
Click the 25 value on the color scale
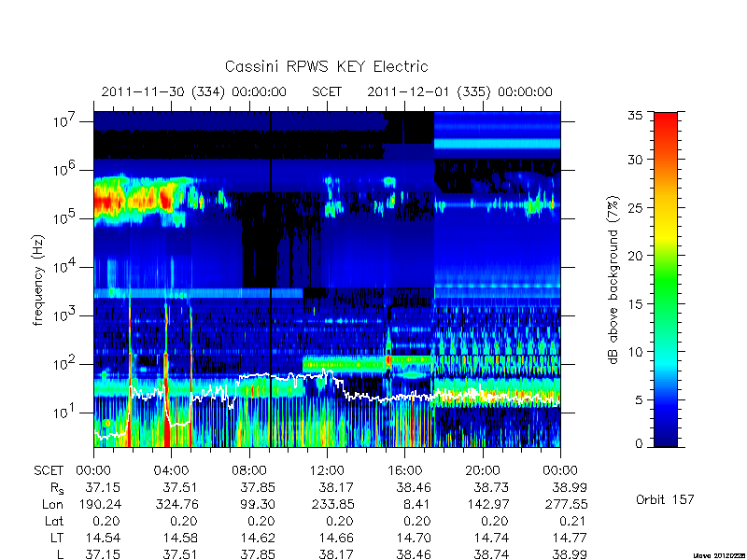click(x=635, y=207)
